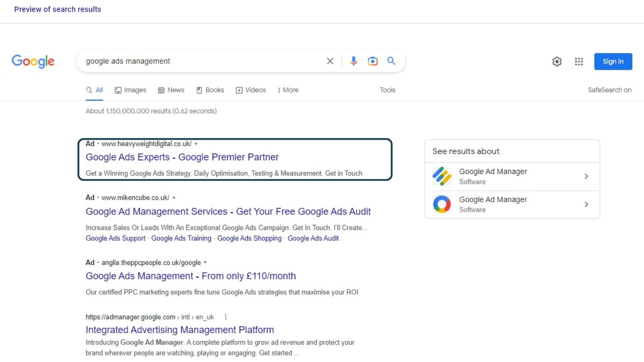Click the Google logo
The image size is (644, 362).
click(33, 61)
